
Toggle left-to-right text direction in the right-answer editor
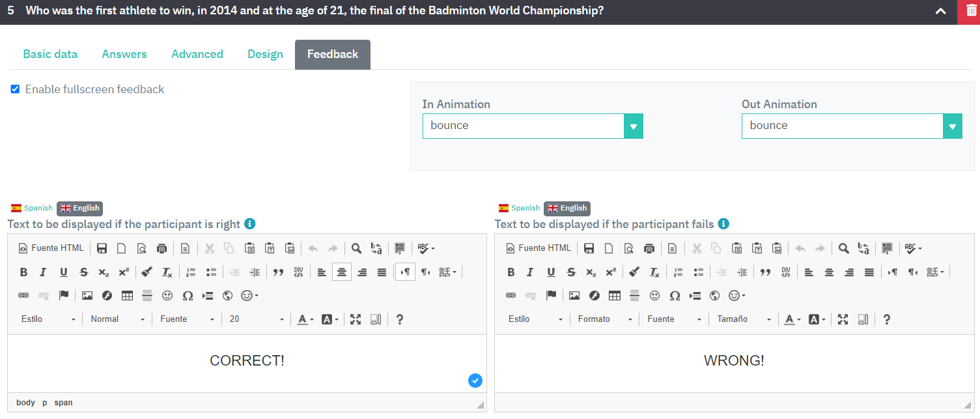(x=404, y=272)
